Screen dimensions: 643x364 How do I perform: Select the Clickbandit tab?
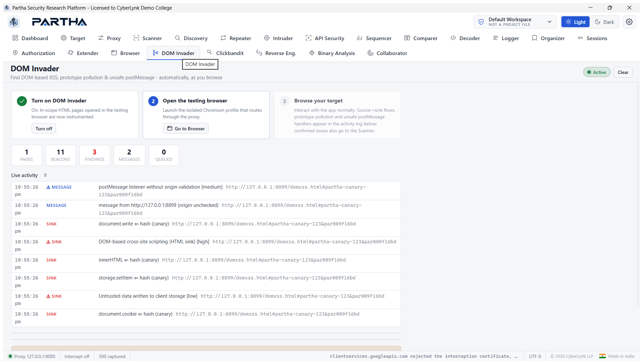point(225,53)
